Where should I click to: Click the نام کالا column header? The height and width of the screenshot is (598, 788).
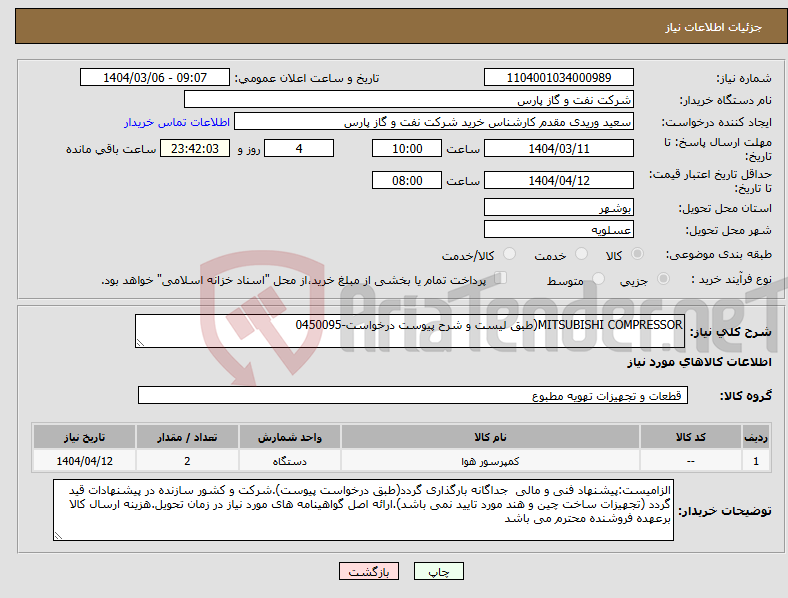490,437
